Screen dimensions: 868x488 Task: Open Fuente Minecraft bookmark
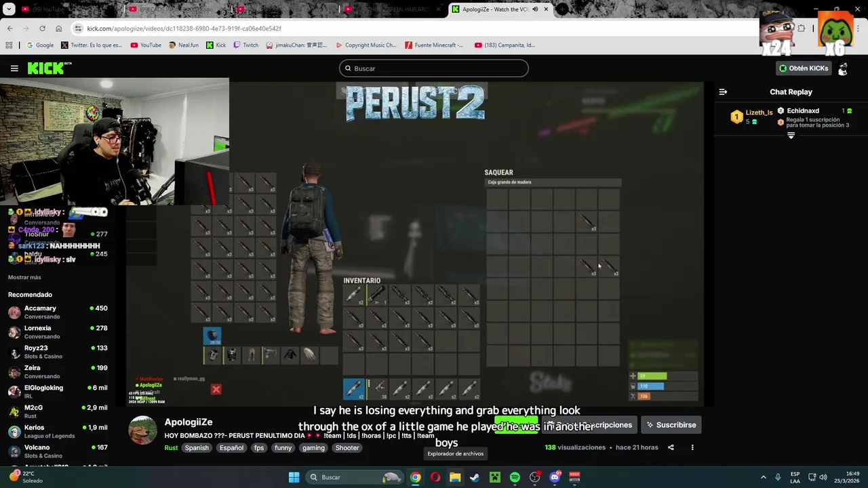(434, 45)
